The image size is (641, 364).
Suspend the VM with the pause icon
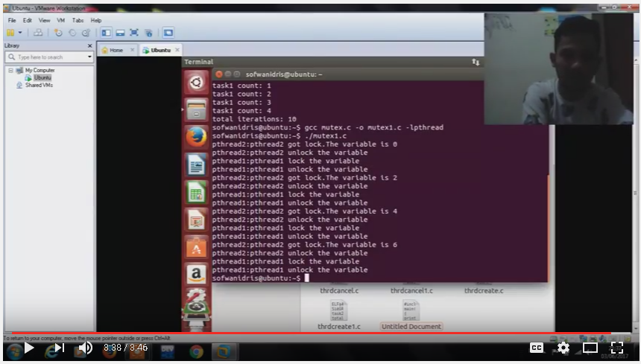pos(10,33)
